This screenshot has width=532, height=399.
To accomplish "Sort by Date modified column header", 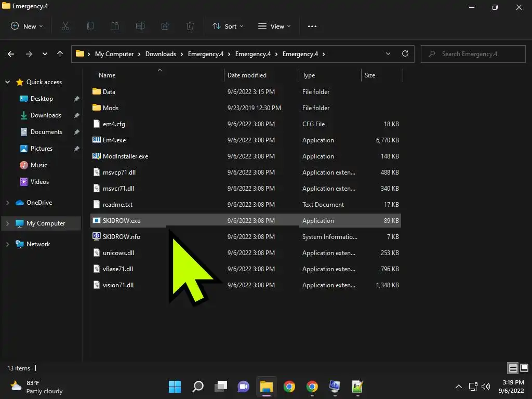I will pyautogui.click(x=247, y=75).
